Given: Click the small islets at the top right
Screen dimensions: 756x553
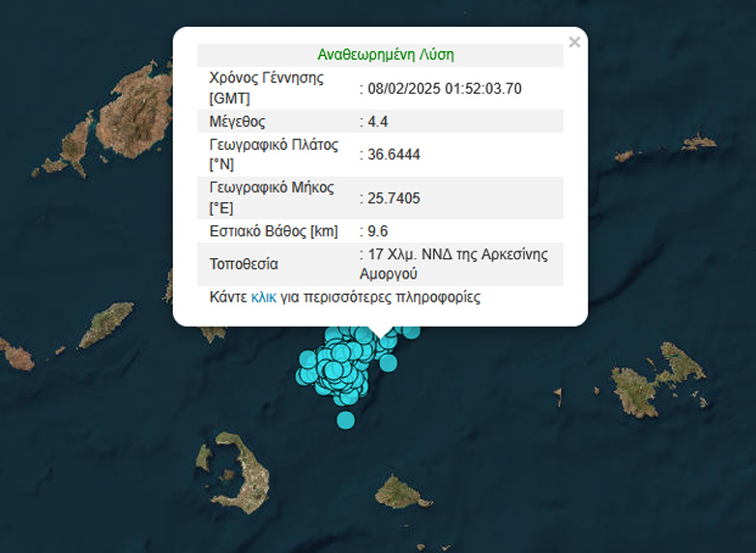Looking at the screenshot, I should (698, 143).
